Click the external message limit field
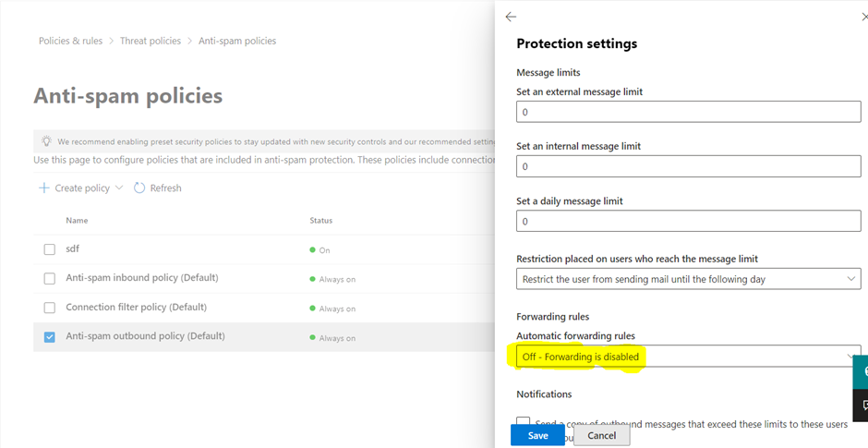The image size is (868, 448). pos(688,112)
